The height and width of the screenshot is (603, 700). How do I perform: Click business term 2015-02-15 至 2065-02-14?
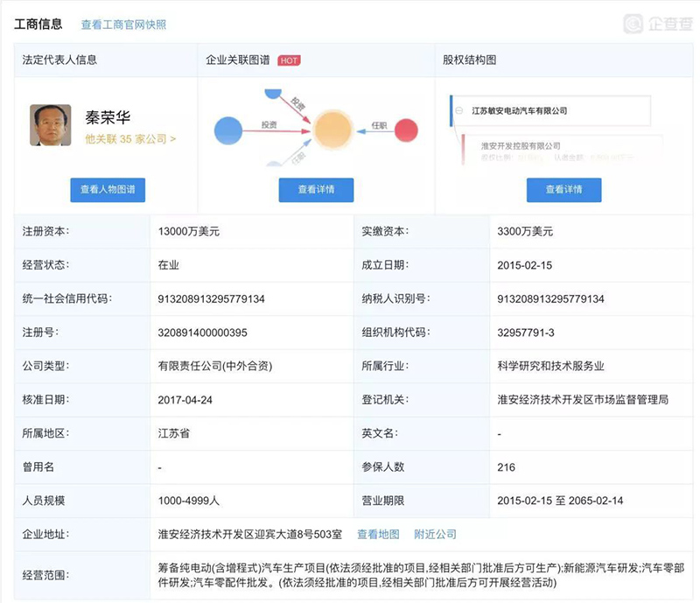pyautogui.click(x=560, y=501)
